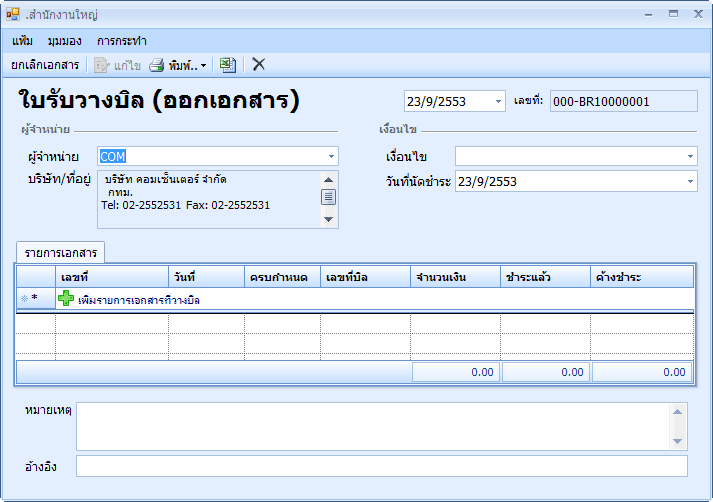
Task: Click the เพิ่มรายการเอกสารที่วางบิล add row link
Action: (138, 299)
